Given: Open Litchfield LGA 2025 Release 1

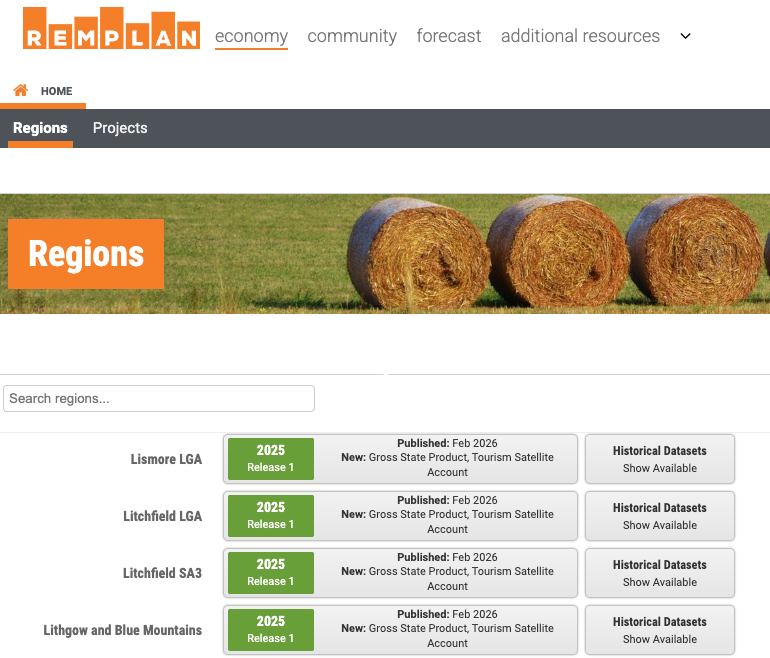Looking at the screenshot, I should click(271, 516).
